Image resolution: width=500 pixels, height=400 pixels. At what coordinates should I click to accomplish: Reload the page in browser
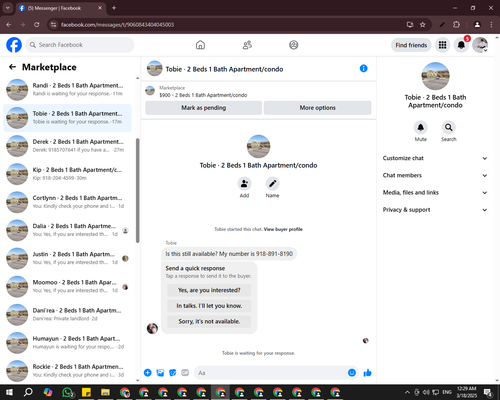pyautogui.click(x=37, y=25)
